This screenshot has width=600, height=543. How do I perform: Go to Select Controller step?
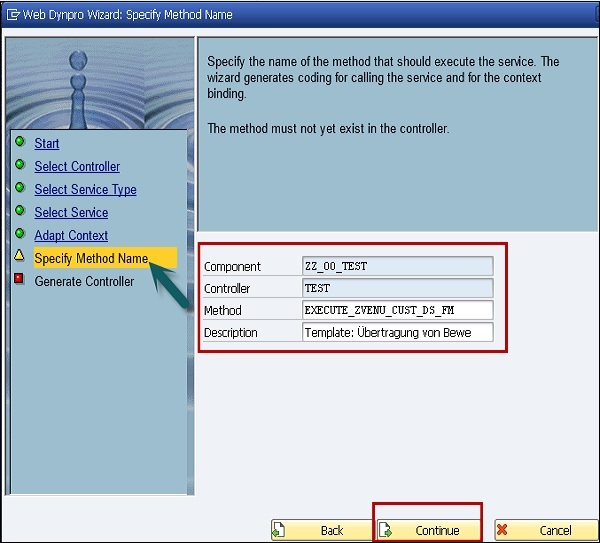[77, 166]
